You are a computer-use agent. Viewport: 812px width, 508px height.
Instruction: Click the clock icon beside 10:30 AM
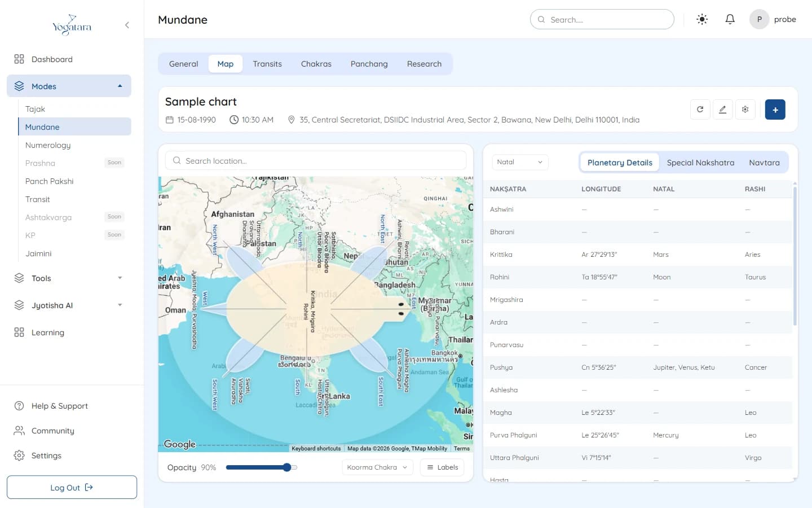[x=234, y=120]
